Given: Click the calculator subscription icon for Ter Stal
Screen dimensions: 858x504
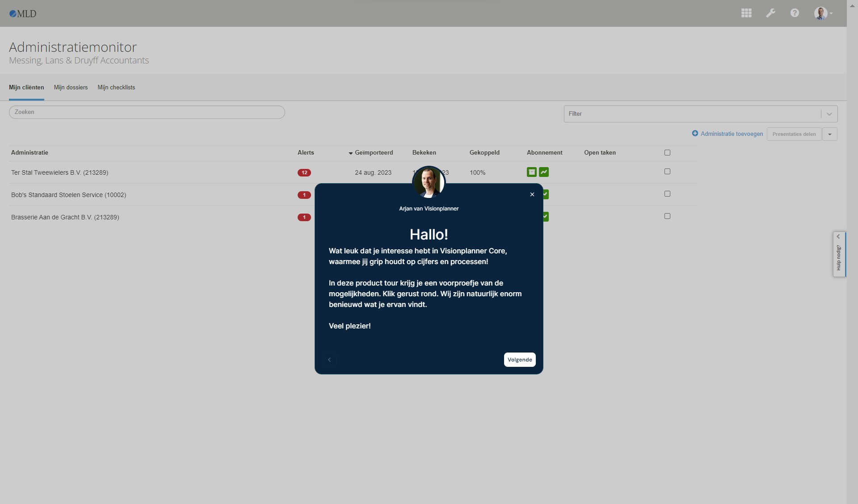Looking at the screenshot, I should (532, 172).
